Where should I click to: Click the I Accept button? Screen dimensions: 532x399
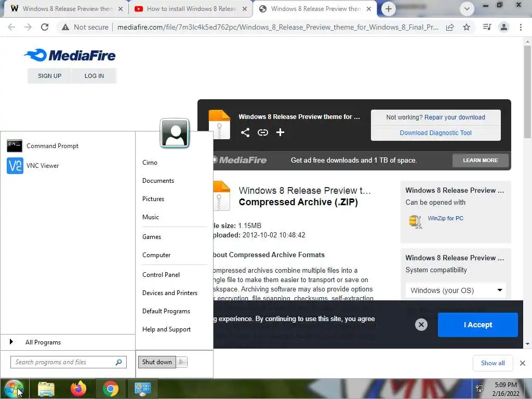tap(478, 325)
